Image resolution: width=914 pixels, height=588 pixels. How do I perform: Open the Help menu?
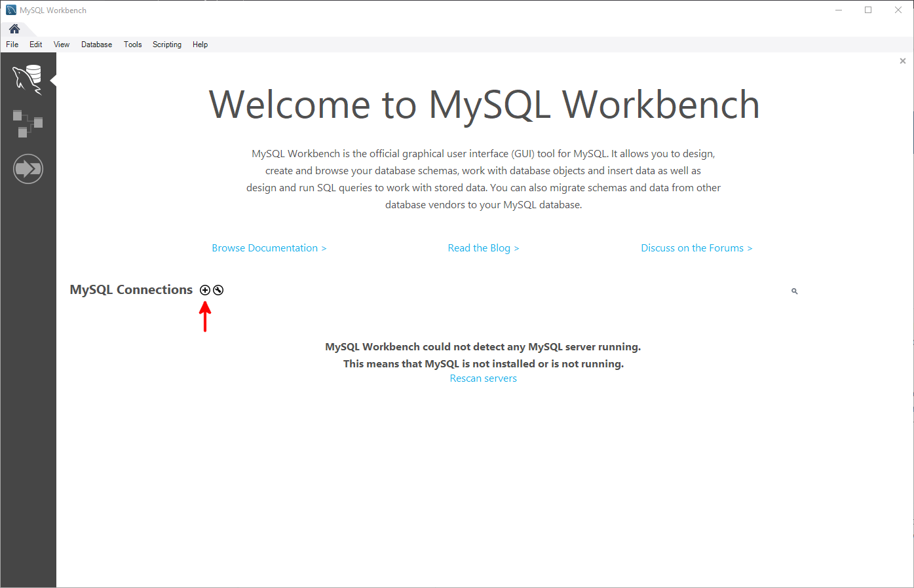pyautogui.click(x=200, y=44)
